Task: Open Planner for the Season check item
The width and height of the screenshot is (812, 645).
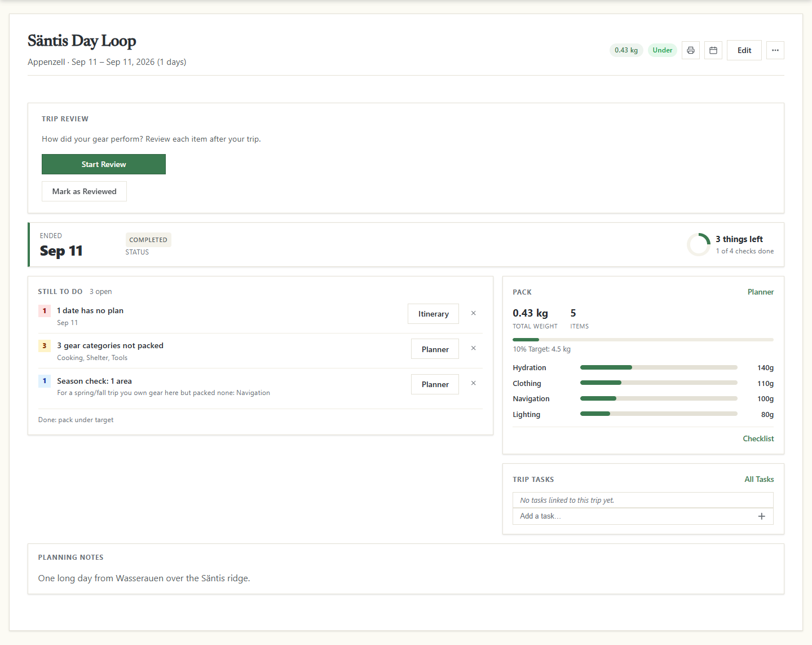Action: (435, 384)
